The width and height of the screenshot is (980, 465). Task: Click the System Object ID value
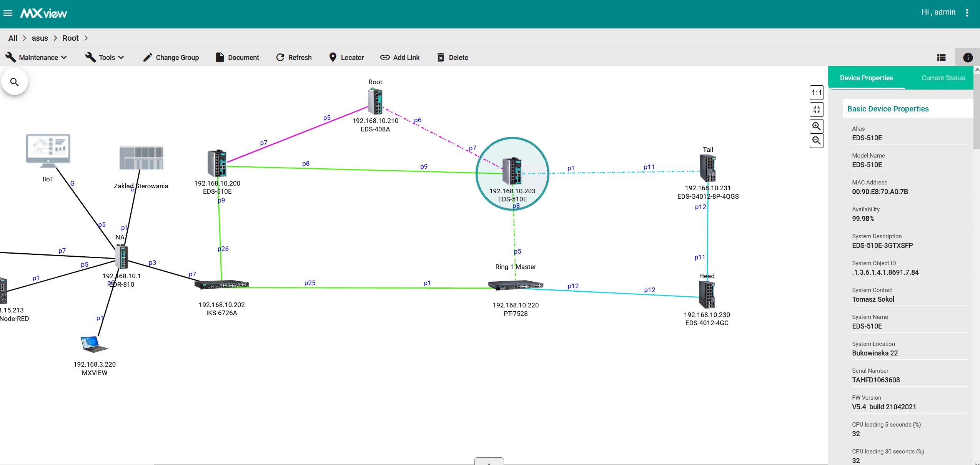[x=885, y=272]
